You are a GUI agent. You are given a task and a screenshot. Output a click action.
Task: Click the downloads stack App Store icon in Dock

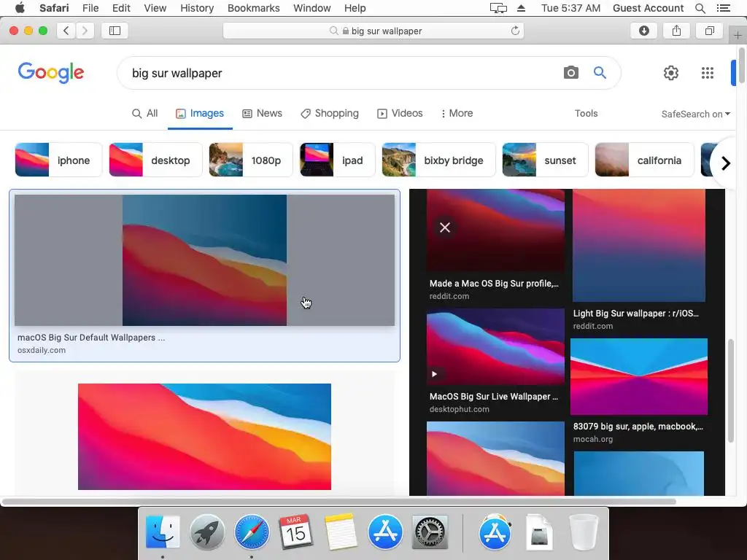495,532
